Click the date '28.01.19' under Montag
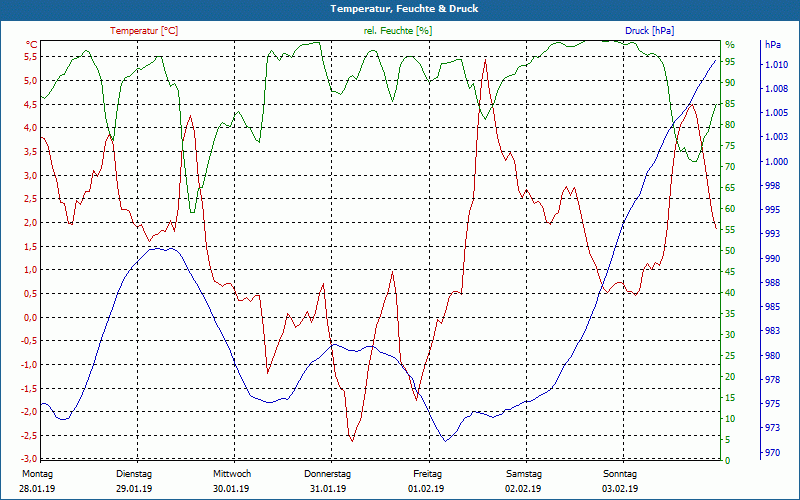The height and width of the screenshot is (500, 800). (x=37, y=489)
